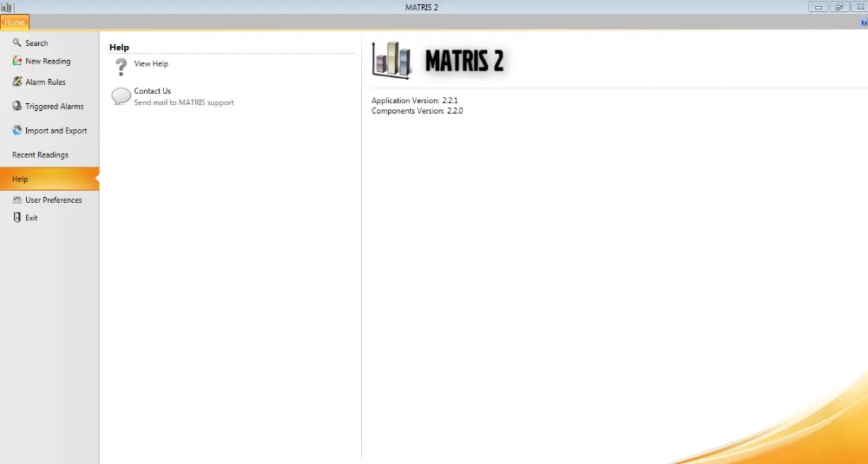The image size is (868, 464).
Task: Click the Application Version 2.2.1 text
Action: pyautogui.click(x=415, y=101)
